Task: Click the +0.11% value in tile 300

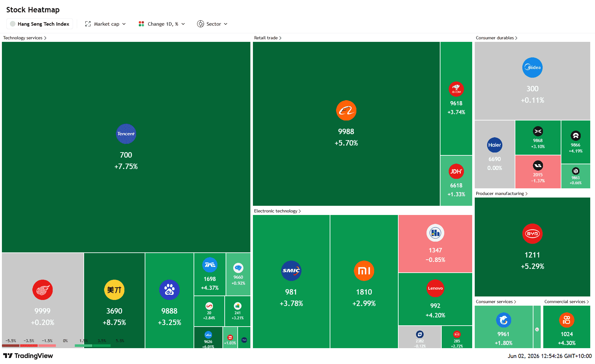Action: [x=532, y=100]
